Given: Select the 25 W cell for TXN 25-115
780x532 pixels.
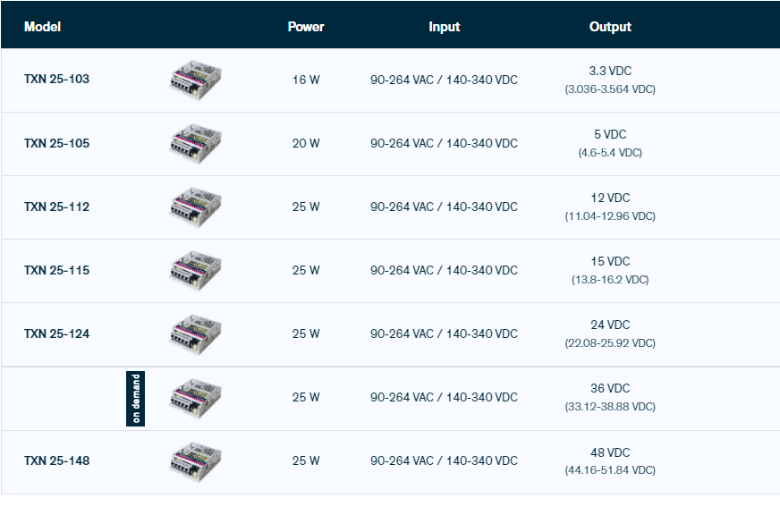Looking at the screenshot, I should 306,271.
